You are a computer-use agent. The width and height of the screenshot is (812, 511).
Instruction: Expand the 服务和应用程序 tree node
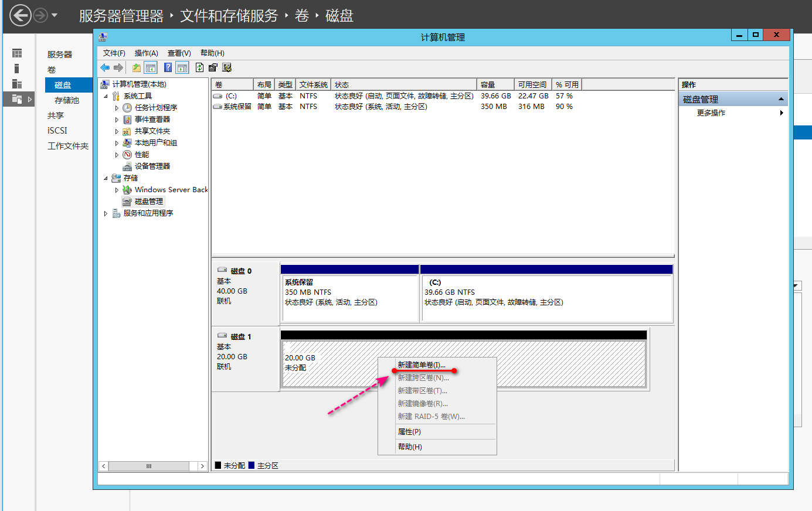(106, 213)
